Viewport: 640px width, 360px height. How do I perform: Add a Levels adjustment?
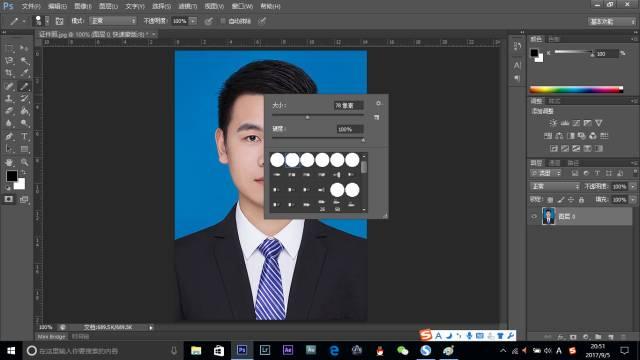[x=565, y=123]
